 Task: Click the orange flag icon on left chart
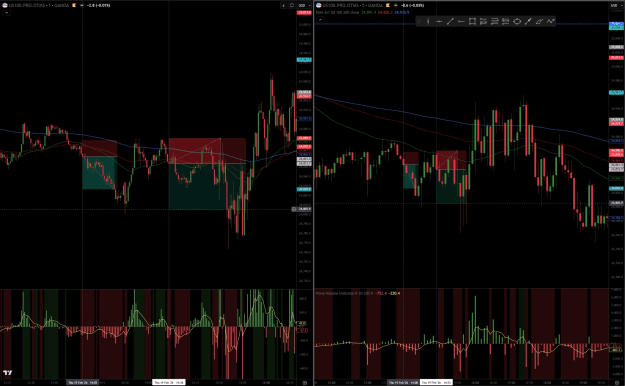[74, 5]
